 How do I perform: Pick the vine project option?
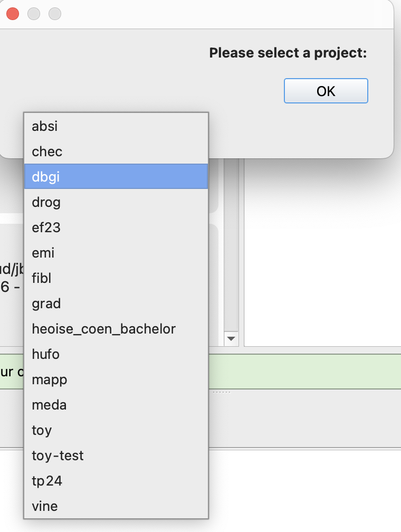click(116, 506)
